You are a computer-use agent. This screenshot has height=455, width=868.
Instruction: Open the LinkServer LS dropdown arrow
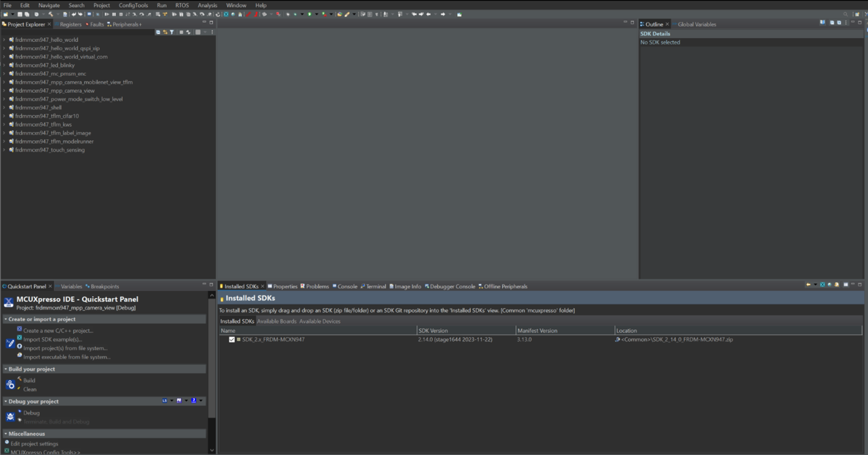[x=172, y=400]
